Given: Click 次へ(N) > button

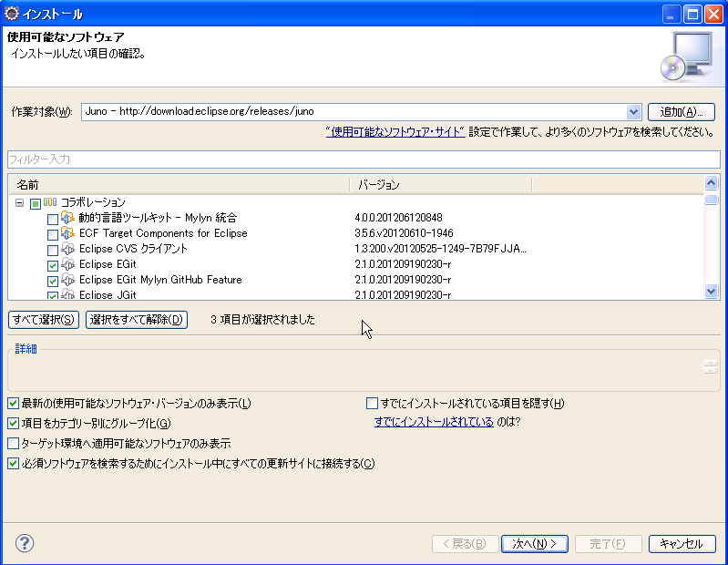Looking at the screenshot, I should pos(535,544).
